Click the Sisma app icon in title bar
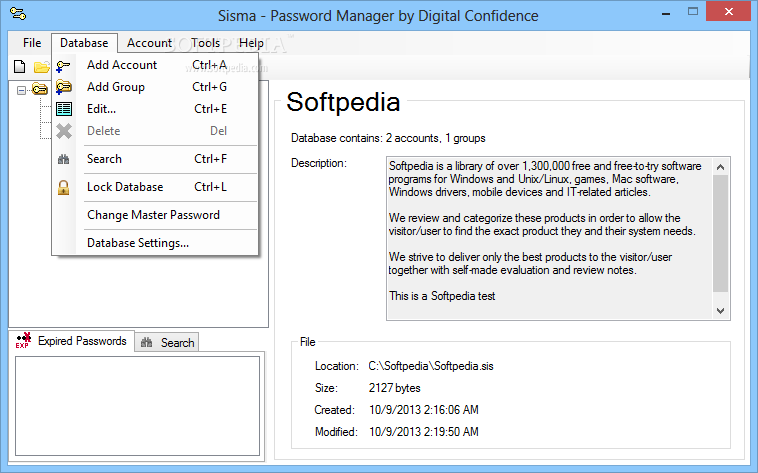This screenshot has height=473, width=758. coord(18,14)
